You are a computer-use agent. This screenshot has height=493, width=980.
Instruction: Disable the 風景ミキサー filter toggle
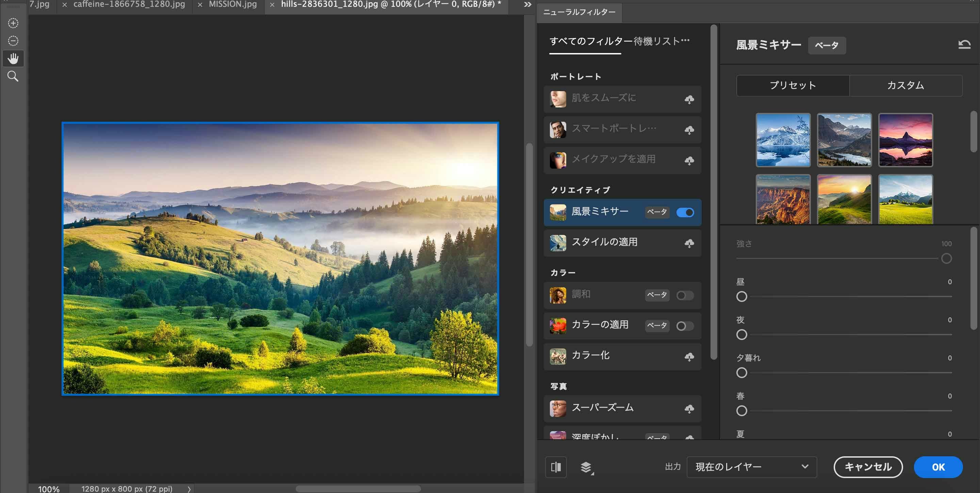click(x=685, y=213)
